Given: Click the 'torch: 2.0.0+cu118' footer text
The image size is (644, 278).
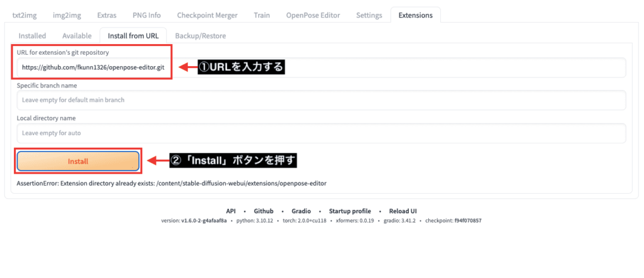Looking at the screenshot, I should pos(304,221).
